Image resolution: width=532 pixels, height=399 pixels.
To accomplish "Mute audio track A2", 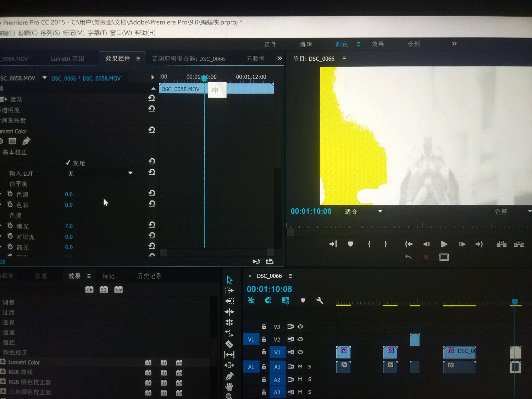I will (300, 379).
